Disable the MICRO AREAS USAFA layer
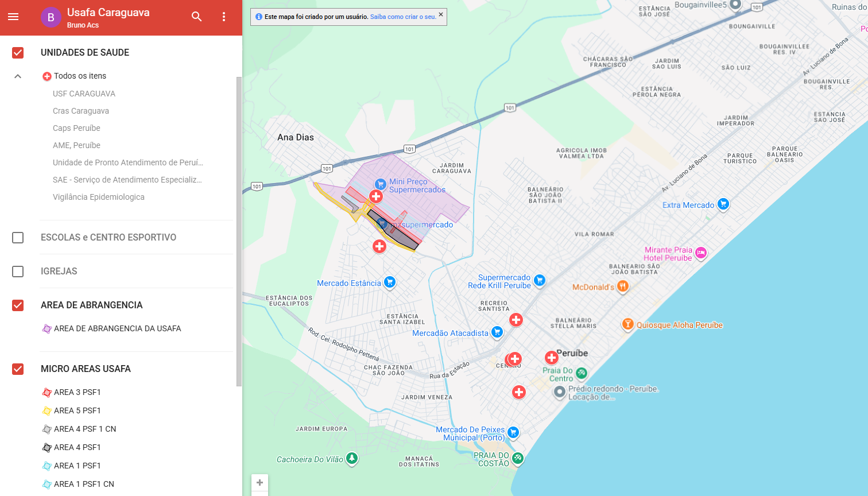 point(18,369)
